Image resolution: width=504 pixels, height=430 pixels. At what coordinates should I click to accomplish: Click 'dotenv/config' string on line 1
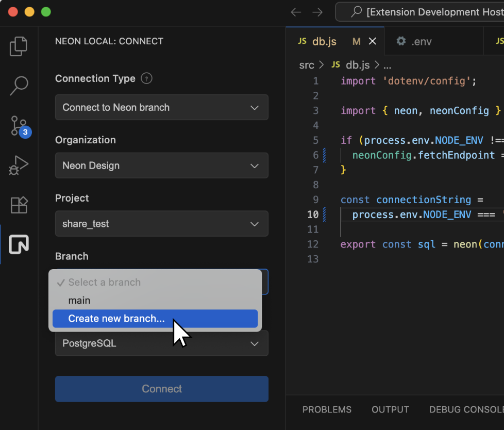tap(427, 81)
